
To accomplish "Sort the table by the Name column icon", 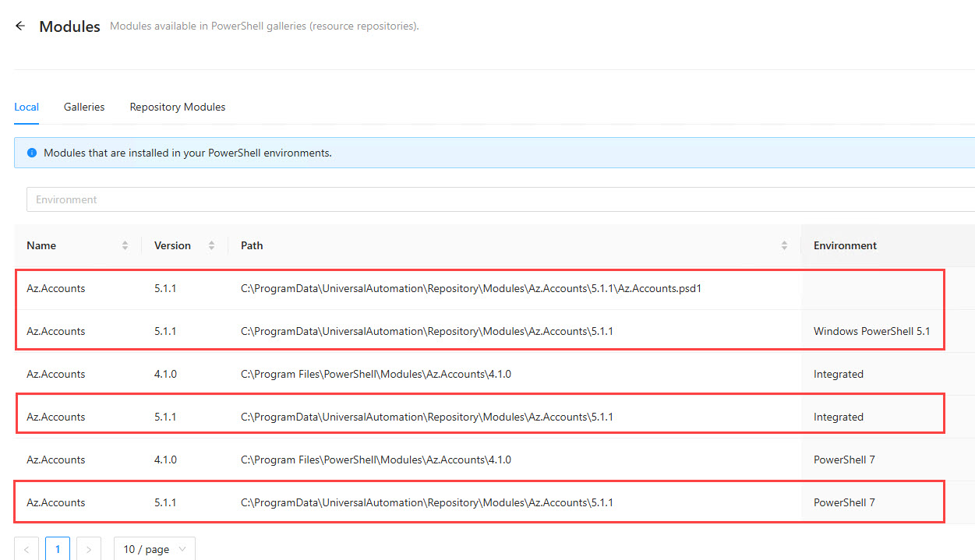I will (x=125, y=245).
